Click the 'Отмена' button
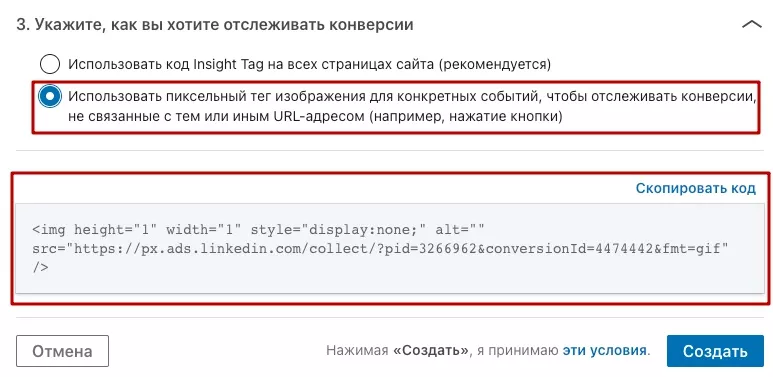773x377 pixels. pos(62,351)
